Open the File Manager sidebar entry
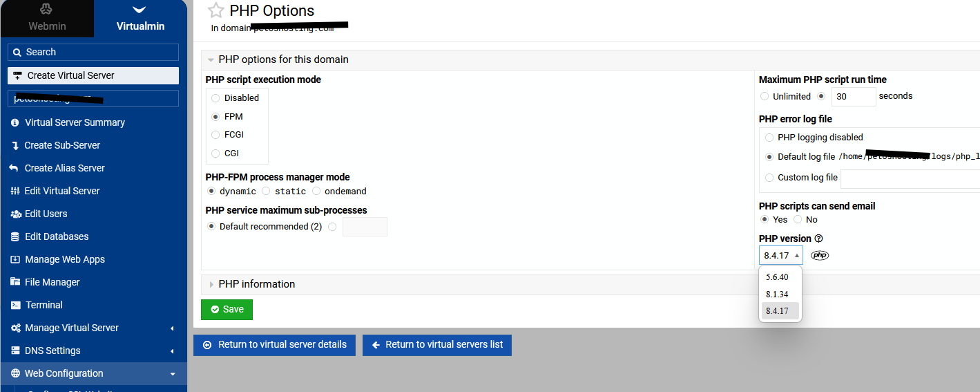 click(x=52, y=282)
